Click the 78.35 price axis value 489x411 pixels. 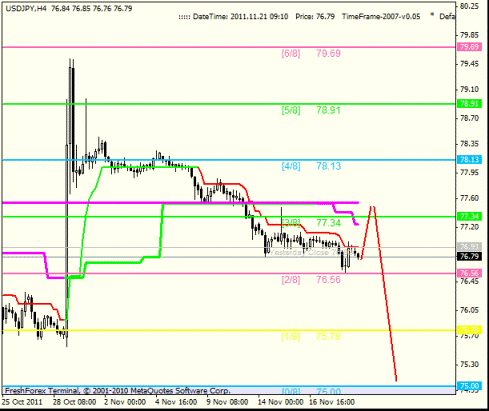[469, 144]
